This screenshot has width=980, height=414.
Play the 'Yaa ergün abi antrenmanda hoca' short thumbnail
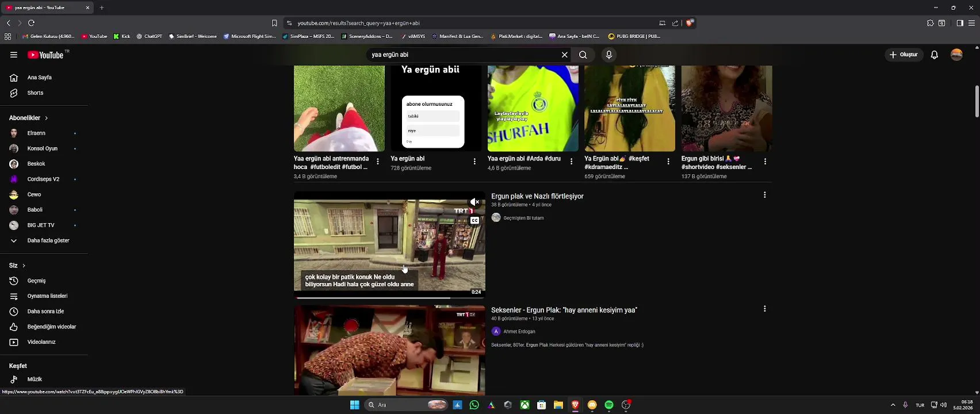click(339, 108)
